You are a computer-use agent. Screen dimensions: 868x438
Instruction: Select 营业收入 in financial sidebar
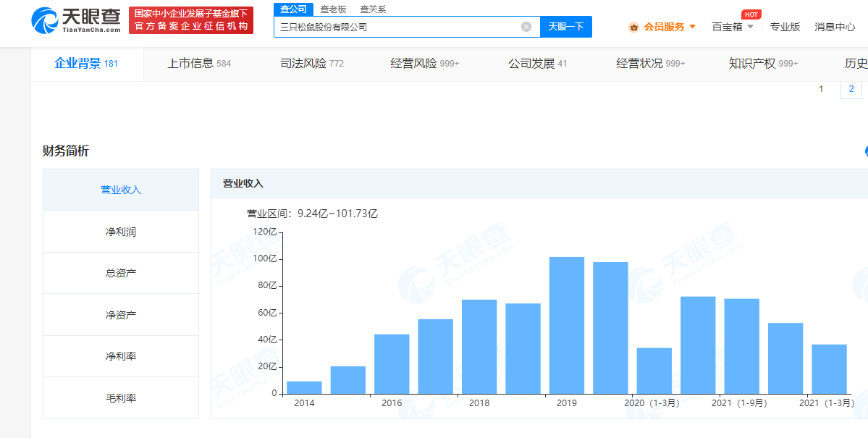click(121, 190)
